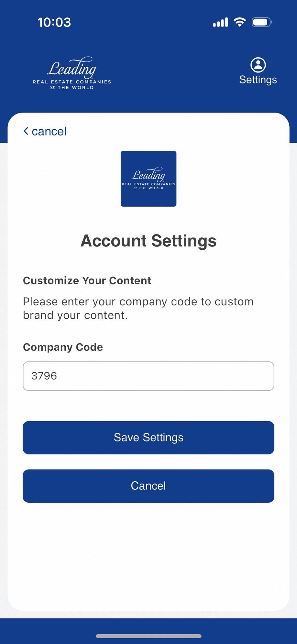Tap the Wi-Fi status icon

[239, 22]
